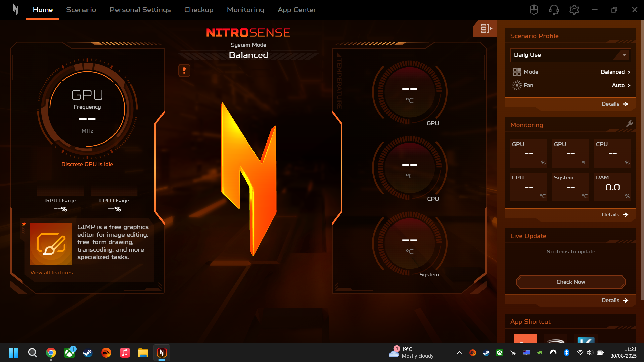The height and width of the screenshot is (362, 644).
Task: Click the Check Now button
Action: (570, 282)
